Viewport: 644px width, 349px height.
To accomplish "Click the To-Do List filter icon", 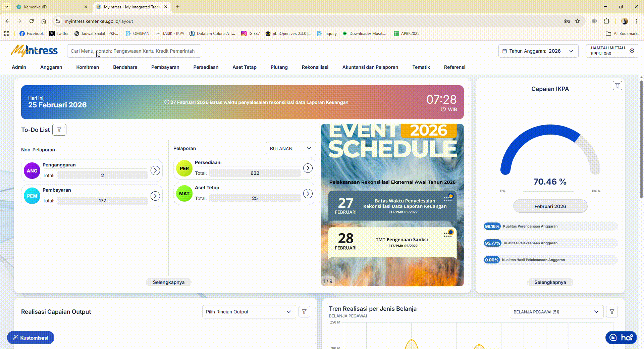I will click(59, 130).
